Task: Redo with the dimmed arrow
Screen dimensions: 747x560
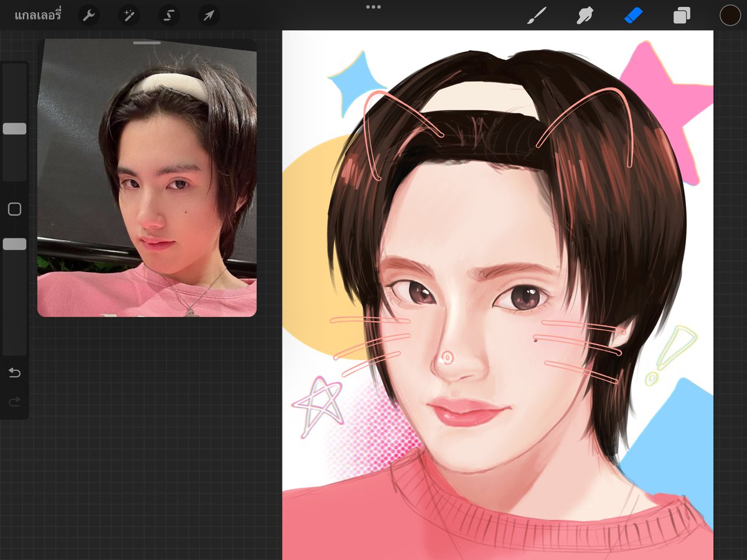Action: click(x=14, y=402)
